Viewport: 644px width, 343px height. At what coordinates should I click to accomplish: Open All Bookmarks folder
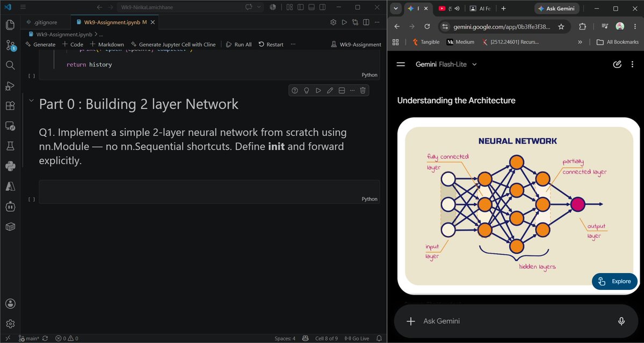click(618, 42)
